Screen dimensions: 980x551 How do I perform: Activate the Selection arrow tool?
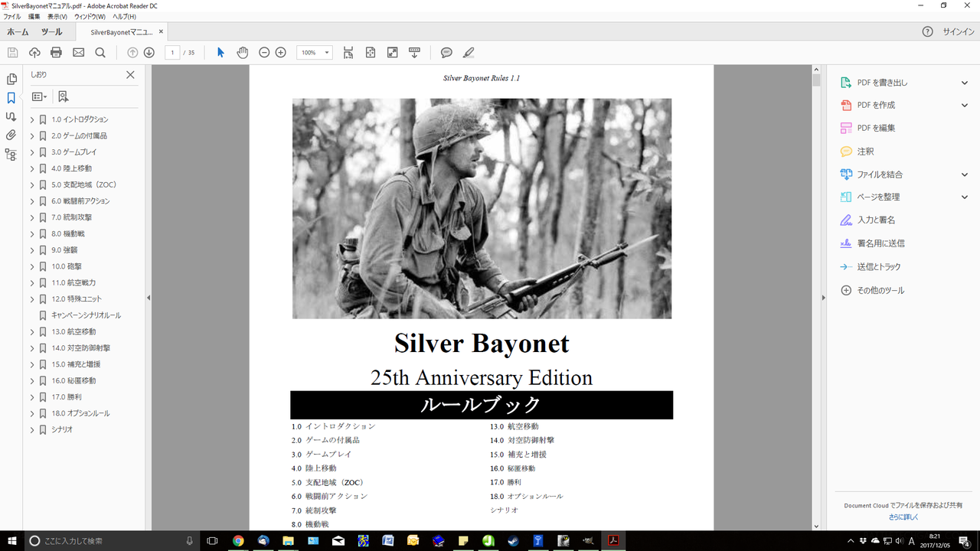(x=220, y=53)
